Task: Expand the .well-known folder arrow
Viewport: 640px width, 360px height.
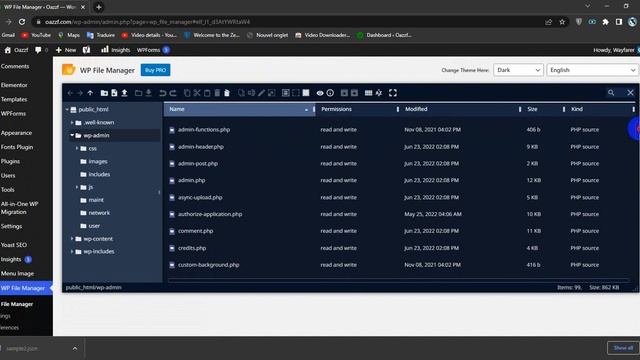Action: click(72, 122)
